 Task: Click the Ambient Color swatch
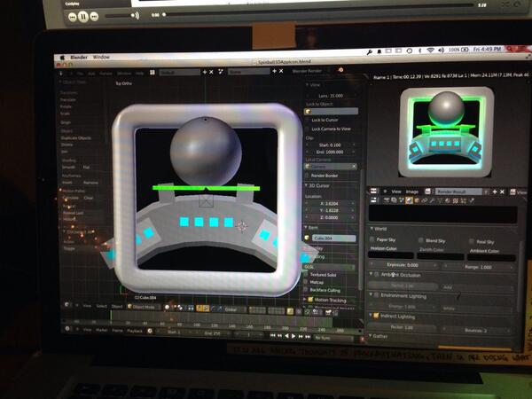click(x=491, y=258)
